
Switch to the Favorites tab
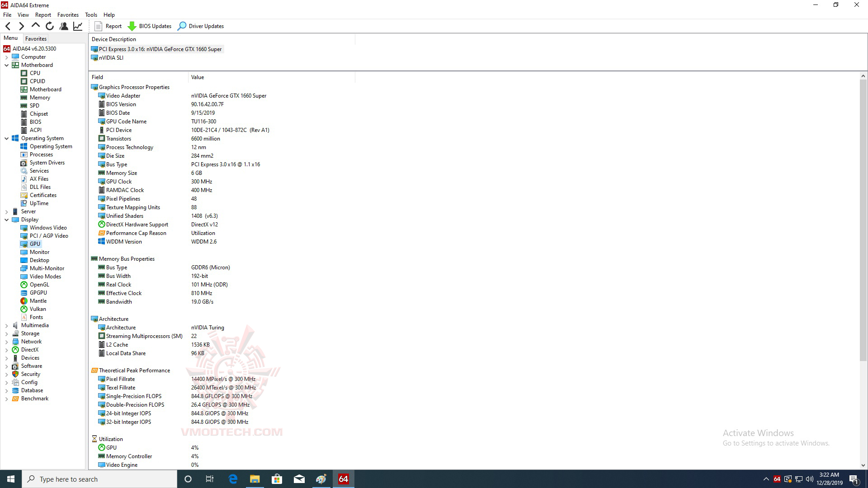coord(36,39)
